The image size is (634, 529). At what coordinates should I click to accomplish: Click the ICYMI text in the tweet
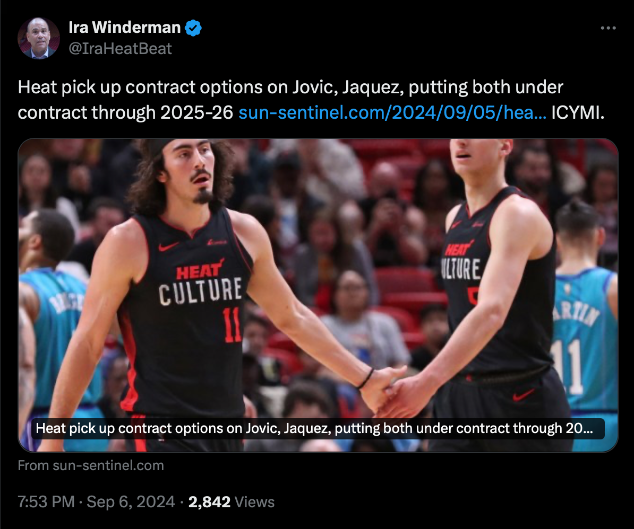pyautogui.click(x=578, y=112)
